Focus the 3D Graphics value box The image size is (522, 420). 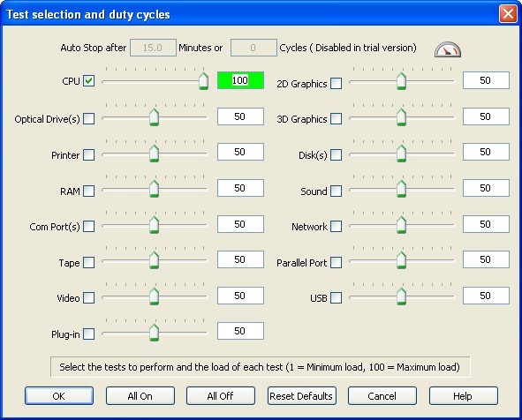point(486,116)
